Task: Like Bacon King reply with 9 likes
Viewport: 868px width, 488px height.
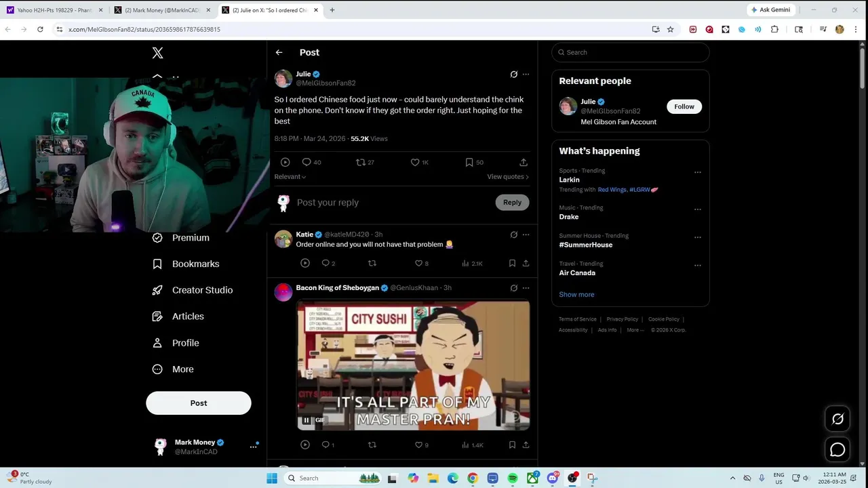Action: tap(418, 445)
